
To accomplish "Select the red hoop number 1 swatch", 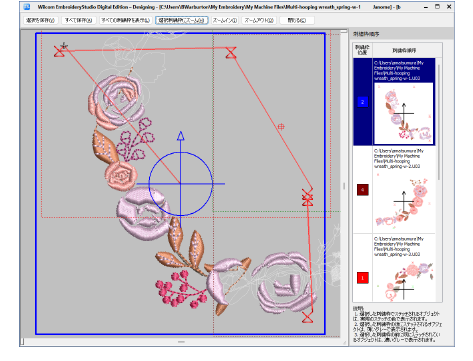I will 363,278.
